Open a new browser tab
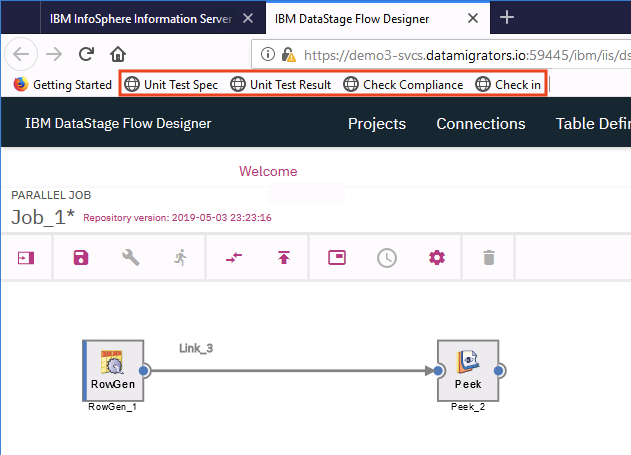 pyautogui.click(x=507, y=18)
